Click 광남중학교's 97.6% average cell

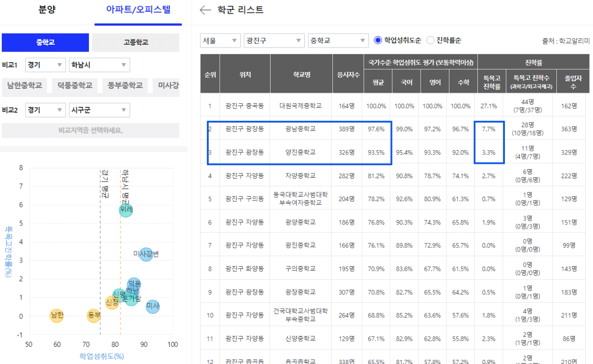pos(376,129)
